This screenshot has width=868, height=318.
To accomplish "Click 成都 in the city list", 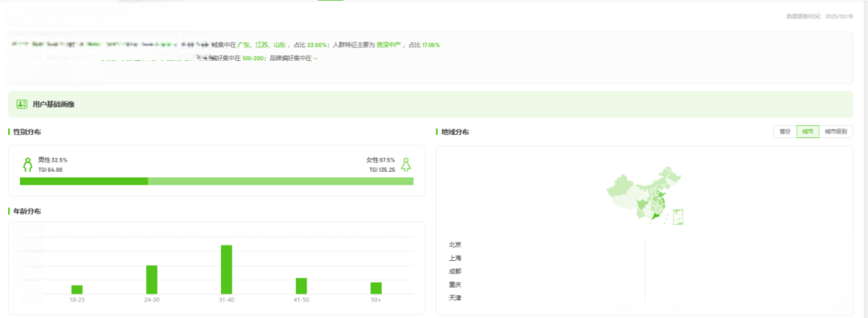I will click(455, 271).
